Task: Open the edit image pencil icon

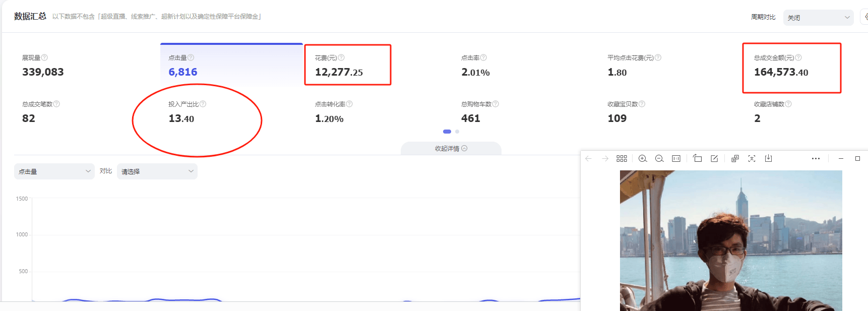Action: point(714,159)
